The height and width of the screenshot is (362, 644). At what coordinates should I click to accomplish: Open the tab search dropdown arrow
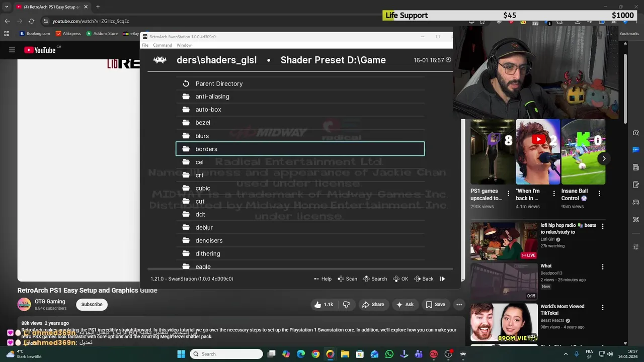(x=7, y=7)
